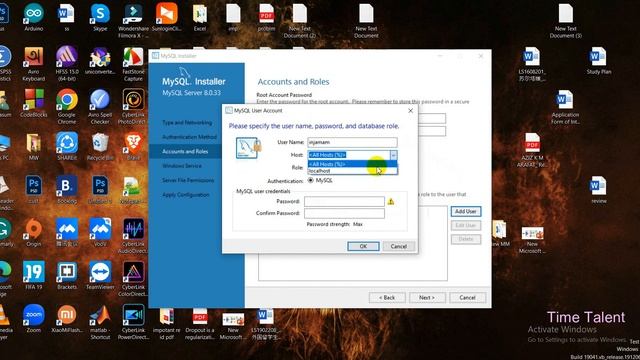Click the User Name input field
The width and height of the screenshot is (640, 360).
tap(352, 142)
